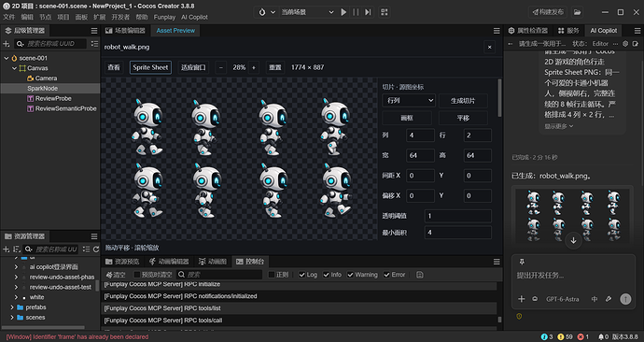Viewport: 644px width, 342px height.
Task: Expand the show-more link in chat message
Action: [x=558, y=126]
